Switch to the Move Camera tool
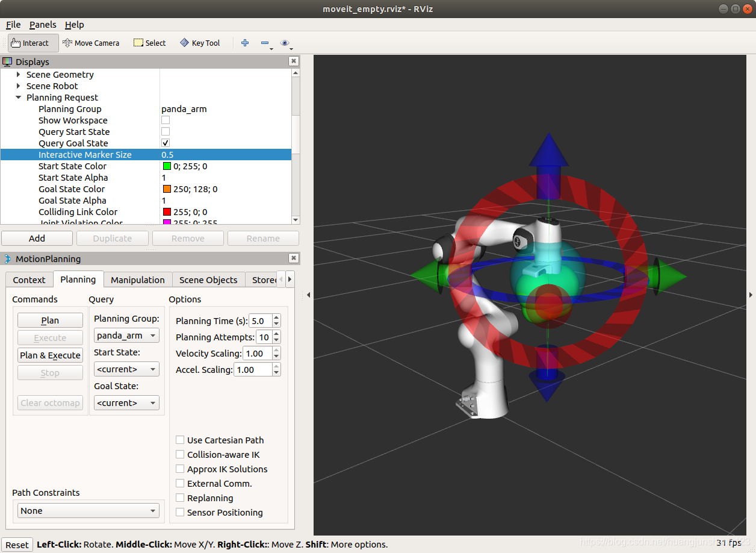The height and width of the screenshot is (553, 756). (91, 43)
